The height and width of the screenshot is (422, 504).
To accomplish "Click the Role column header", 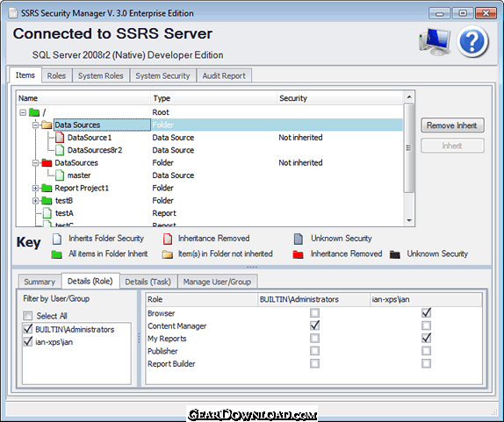I will (x=202, y=299).
